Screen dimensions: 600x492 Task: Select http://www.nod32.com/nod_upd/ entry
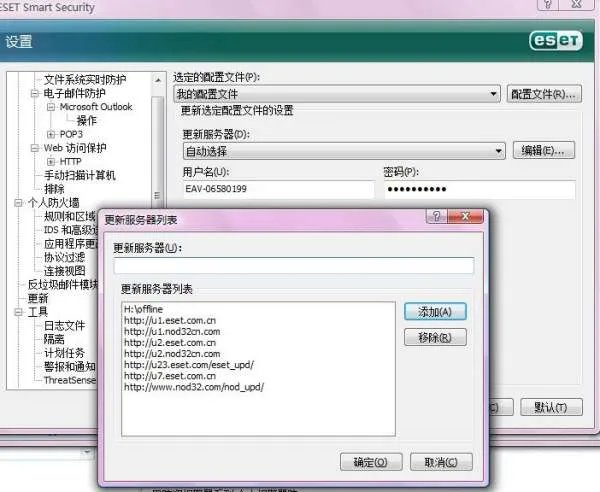[x=194, y=387]
